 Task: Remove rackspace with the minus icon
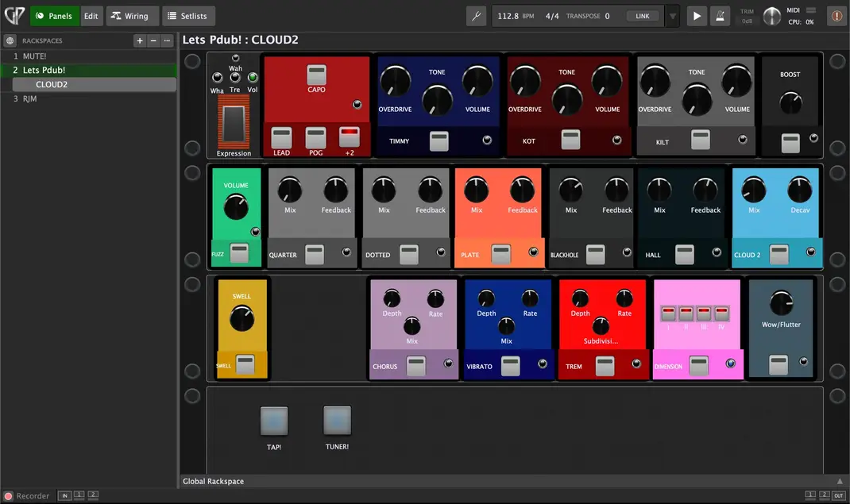coord(153,40)
